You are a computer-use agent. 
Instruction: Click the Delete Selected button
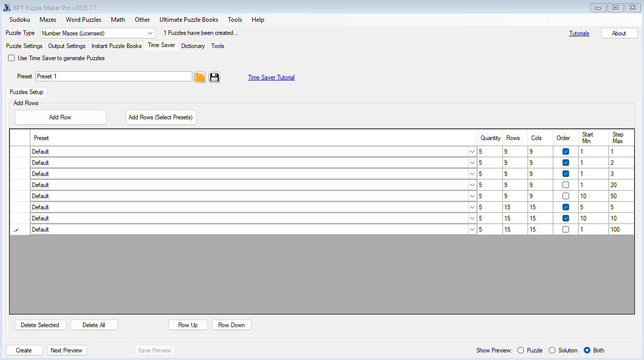40,325
